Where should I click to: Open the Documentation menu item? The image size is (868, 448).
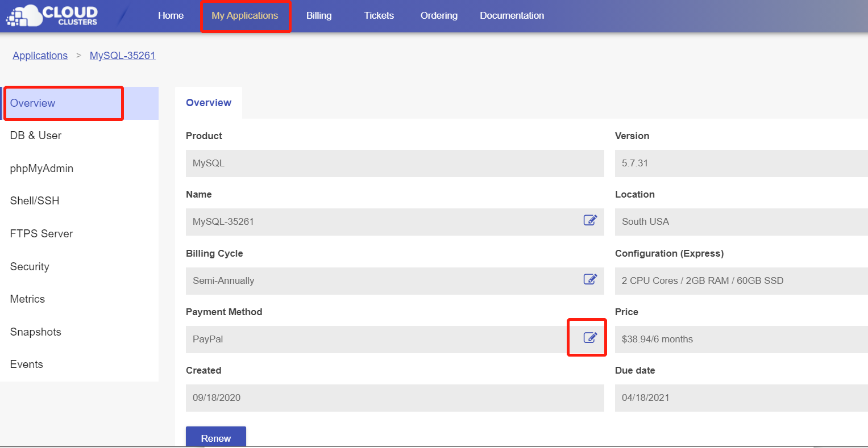click(512, 15)
